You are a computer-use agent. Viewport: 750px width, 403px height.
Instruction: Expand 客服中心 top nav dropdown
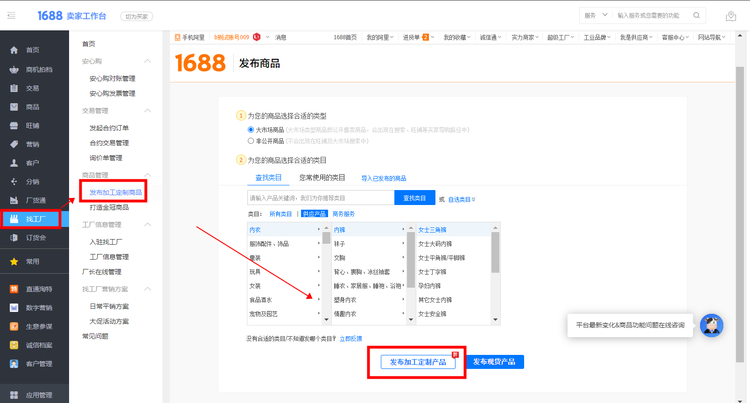pyautogui.click(x=675, y=37)
